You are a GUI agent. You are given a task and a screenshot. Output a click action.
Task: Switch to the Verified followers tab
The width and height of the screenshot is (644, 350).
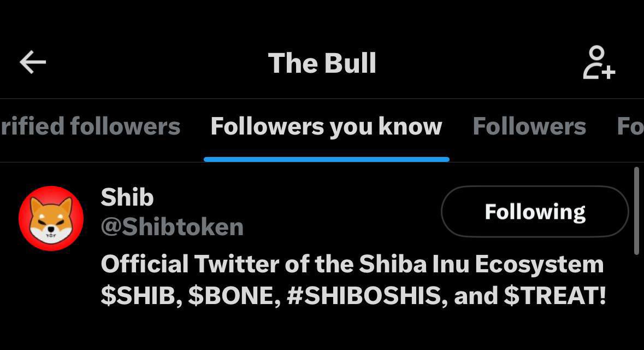click(90, 127)
